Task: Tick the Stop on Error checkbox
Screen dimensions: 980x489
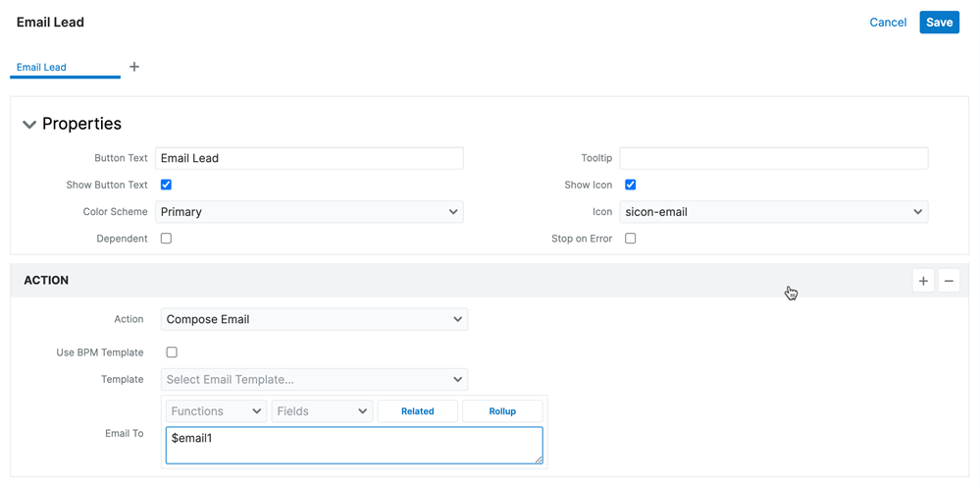Action: [x=631, y=239]
